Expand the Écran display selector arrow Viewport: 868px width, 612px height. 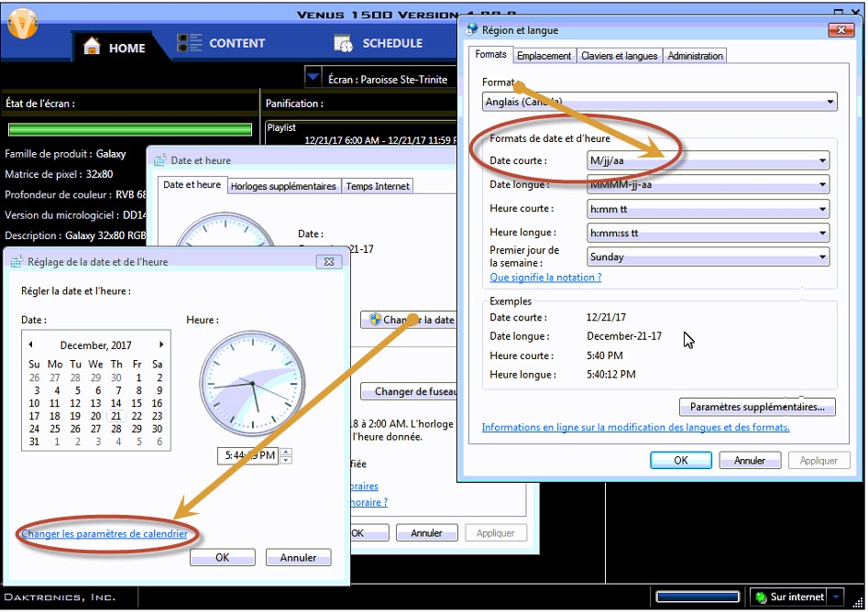[313, 78]
